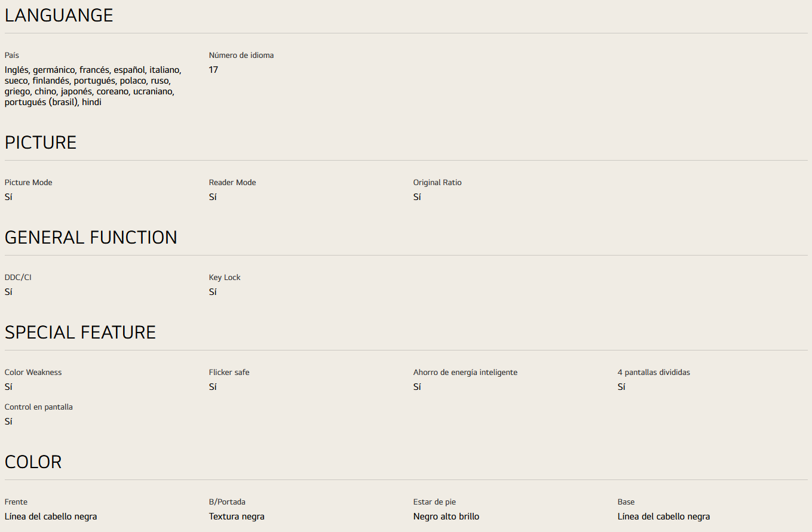Click the Color Weakness label

tap(33, 373)
